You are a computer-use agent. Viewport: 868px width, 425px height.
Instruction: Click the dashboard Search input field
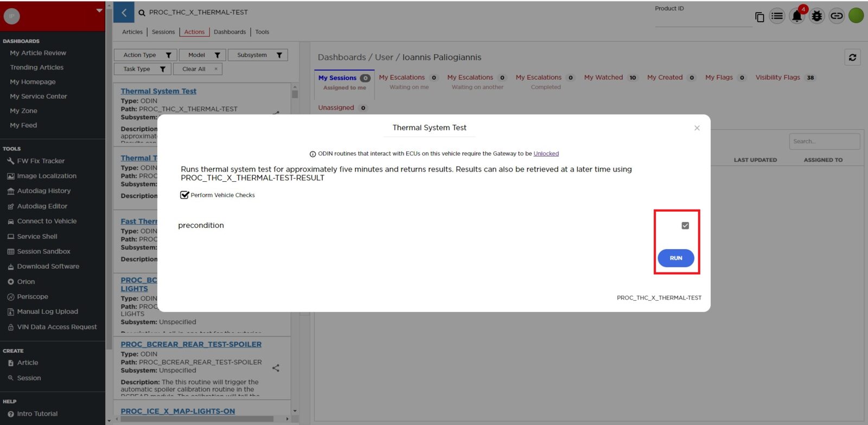[x=824, y=142]
